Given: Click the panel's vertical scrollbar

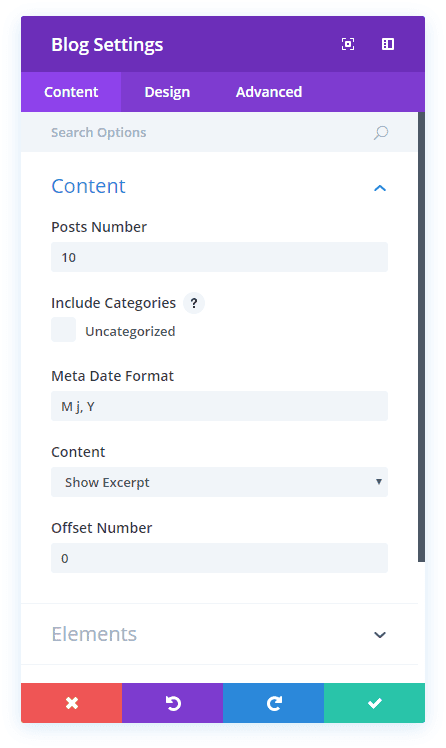Looking at the screenshot, I should (422, 337).
